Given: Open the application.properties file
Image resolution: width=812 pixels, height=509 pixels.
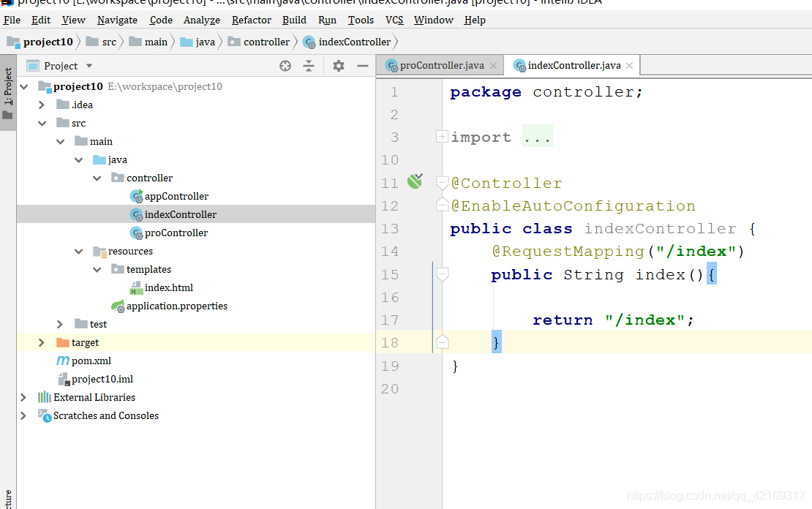Looking at the screenshot, I should point(176,306).
